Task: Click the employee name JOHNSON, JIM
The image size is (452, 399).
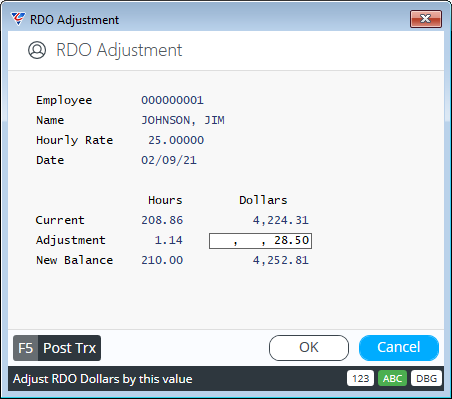Action: 183,120
